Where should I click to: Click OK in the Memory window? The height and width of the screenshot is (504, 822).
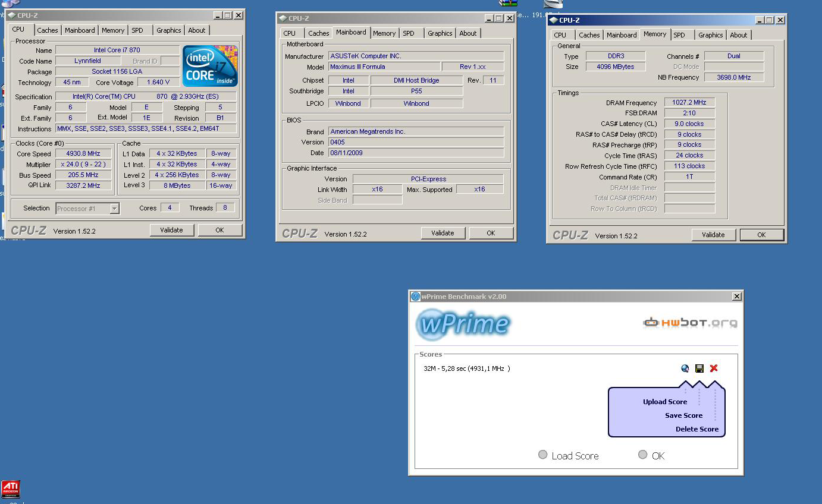pyautogui.click(x=761, y=235)
